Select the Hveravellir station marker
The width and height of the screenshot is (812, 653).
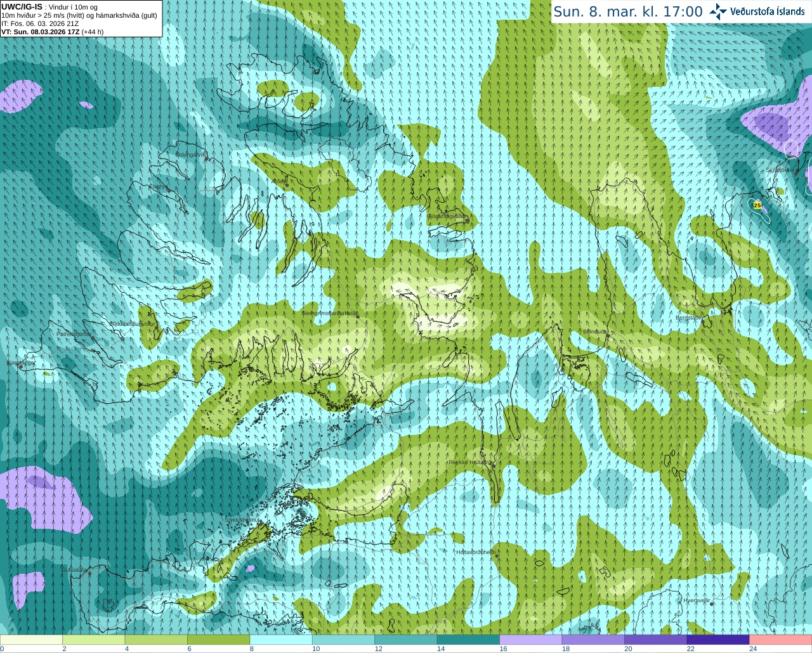point(712,604)
